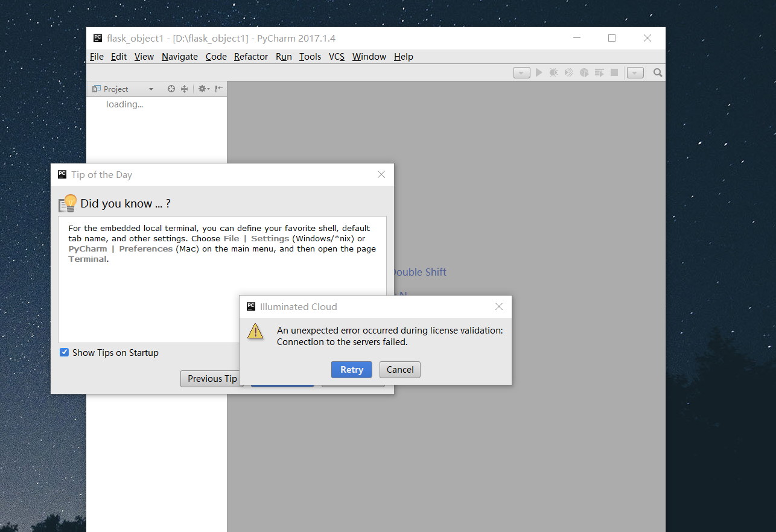The width and height of the screenshot is (776, 532).
Task: Click the lightbulb tip icon
Action: pyautogui.click(x=68, y=203)
